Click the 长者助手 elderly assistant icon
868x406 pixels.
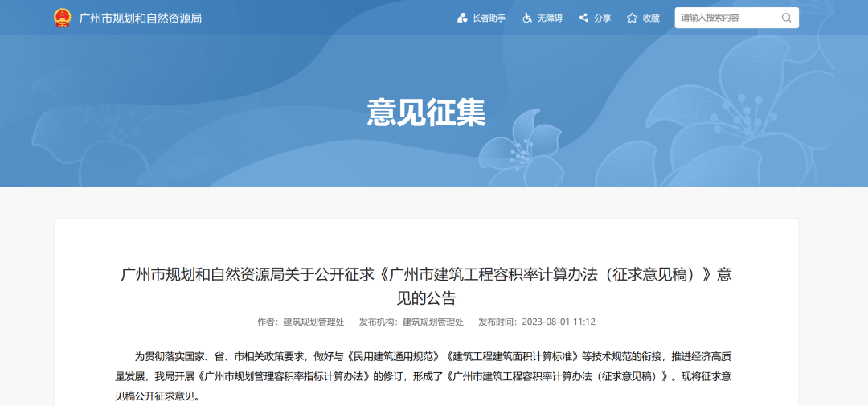tap(462, 18)
